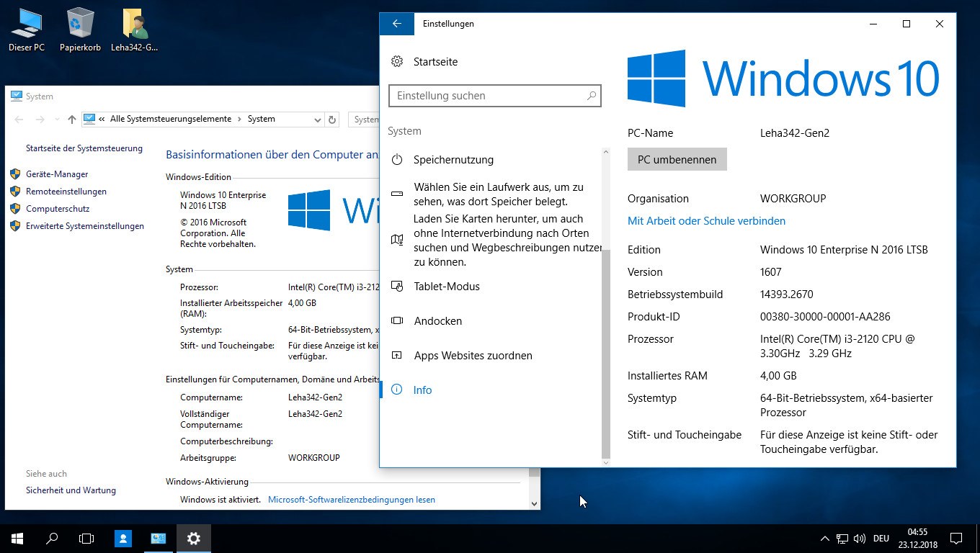Click the DEU language indicator
This screenshot has height=553, width=980.
[881, 539]
